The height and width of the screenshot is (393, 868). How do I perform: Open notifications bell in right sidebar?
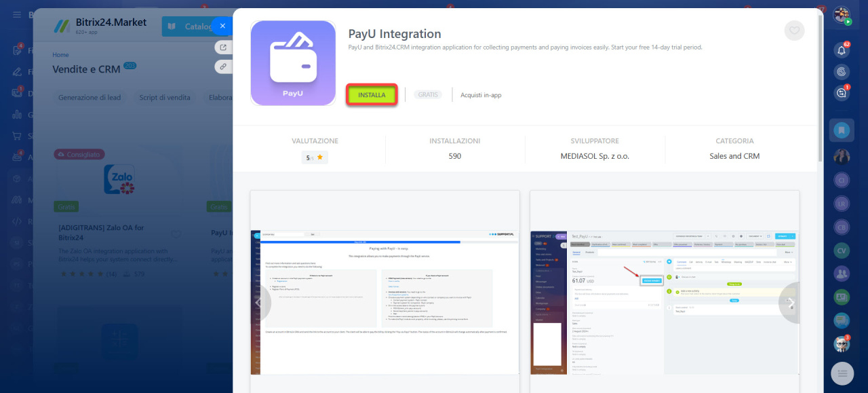click(842, 50)
